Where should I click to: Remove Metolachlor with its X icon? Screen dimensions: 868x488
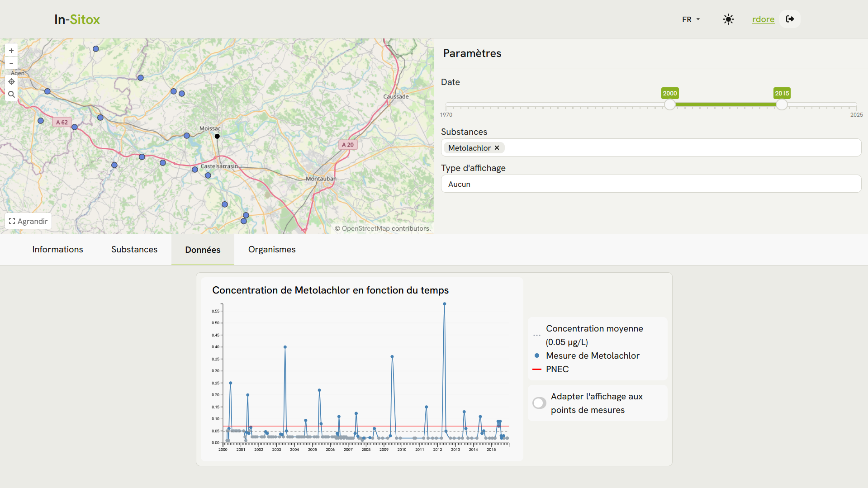point(496,148)
